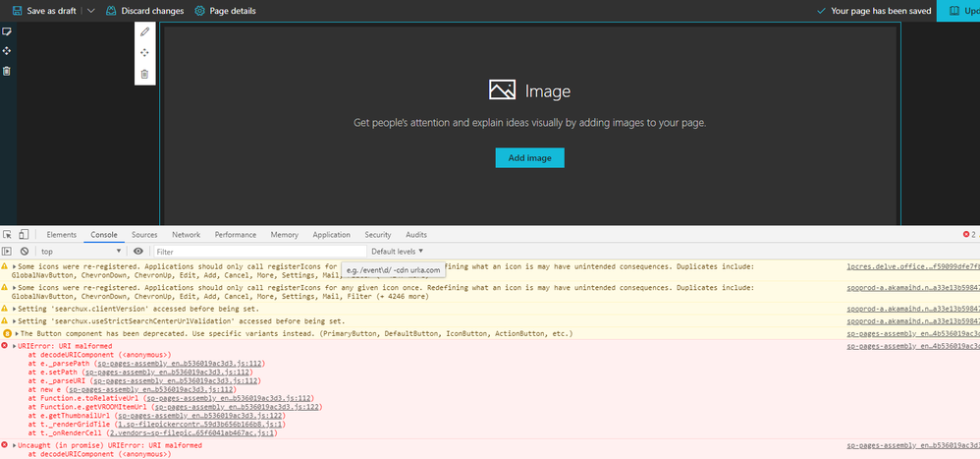Toggle the live expression eye icon

pyautogui.click(x=138, y=252)
